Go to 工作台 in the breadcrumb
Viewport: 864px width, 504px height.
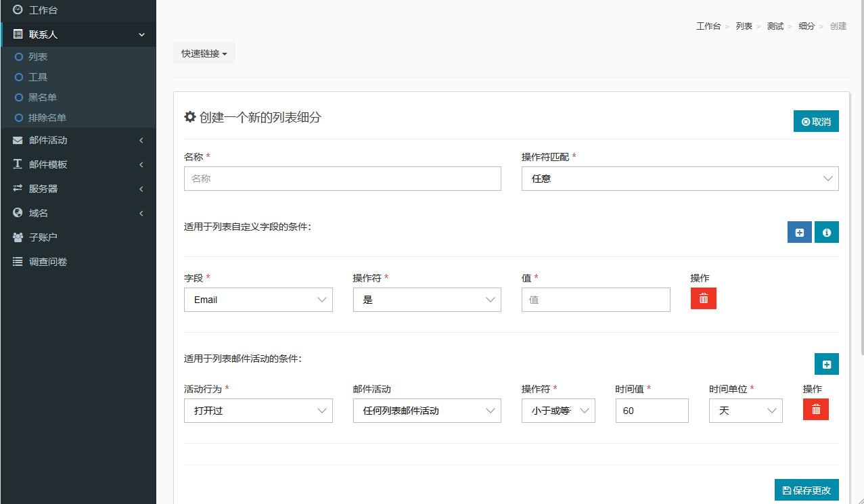(708, 26)
